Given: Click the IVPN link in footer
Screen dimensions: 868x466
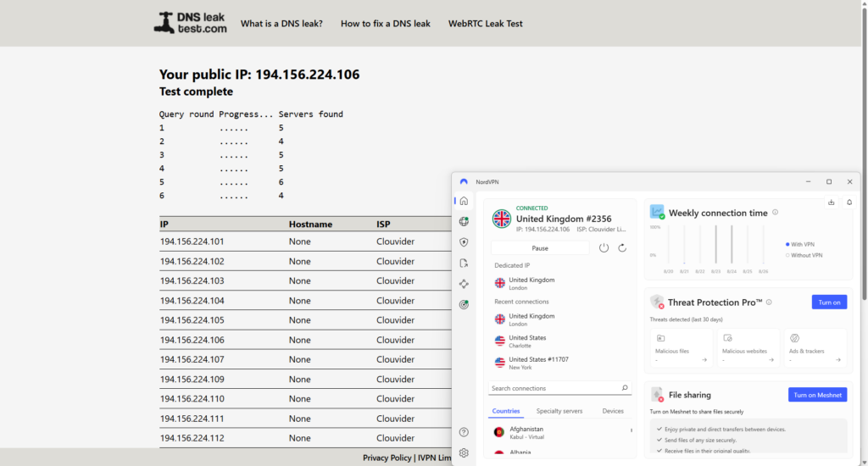Looking at the screenshot, I should pos(435,458).
